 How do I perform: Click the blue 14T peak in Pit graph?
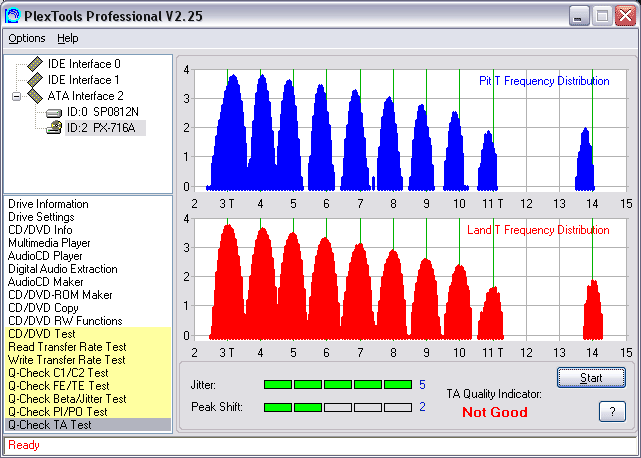[x=585, y=164]
